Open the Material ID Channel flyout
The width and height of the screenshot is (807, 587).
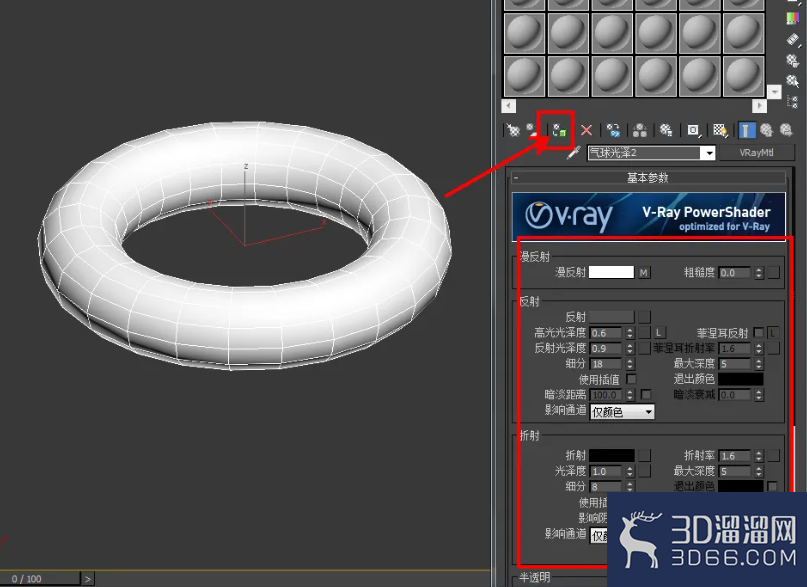[x=693, y=130]
